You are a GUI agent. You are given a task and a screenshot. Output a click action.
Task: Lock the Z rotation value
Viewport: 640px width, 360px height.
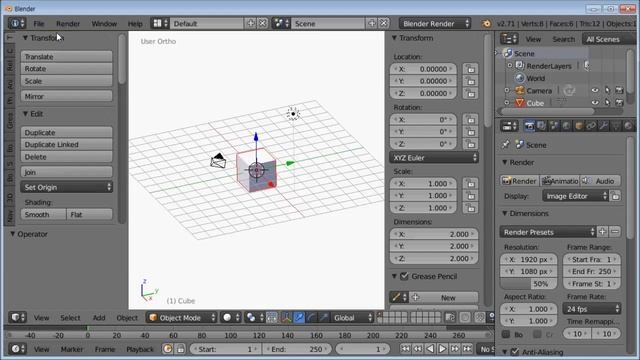tap(470, 144)
